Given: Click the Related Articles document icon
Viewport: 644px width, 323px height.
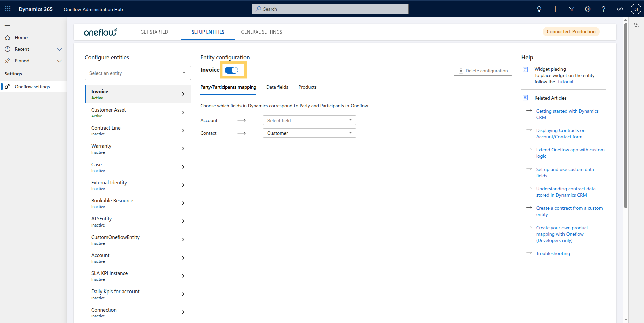Looking at the screenshot, I should click(x=525, y=98).
